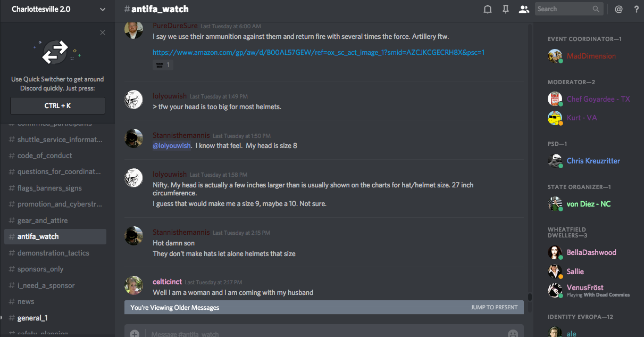The width and height of the screenshot is (644, 337).
Task: Click the reaction on PureDureSure's message
Action: [163, 65]
